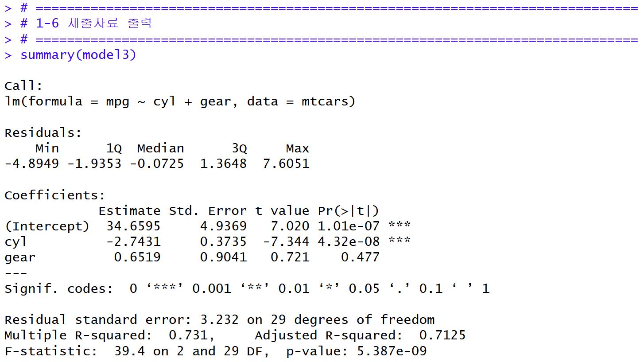This screenshot has height=362, width=644.
Task: Click the 'Residuals:' heading
Action: pos(43,132)
